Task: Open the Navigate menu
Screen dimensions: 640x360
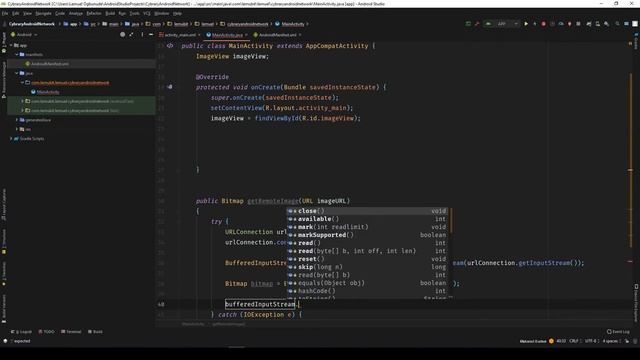Action: click(43, 13)
